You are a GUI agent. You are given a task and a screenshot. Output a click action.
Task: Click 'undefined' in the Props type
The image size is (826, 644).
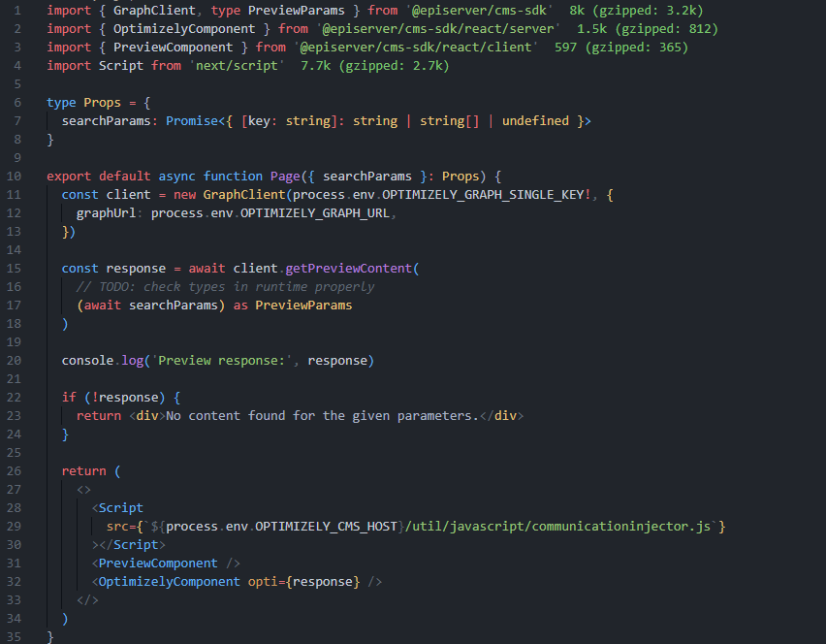(535, 121)
